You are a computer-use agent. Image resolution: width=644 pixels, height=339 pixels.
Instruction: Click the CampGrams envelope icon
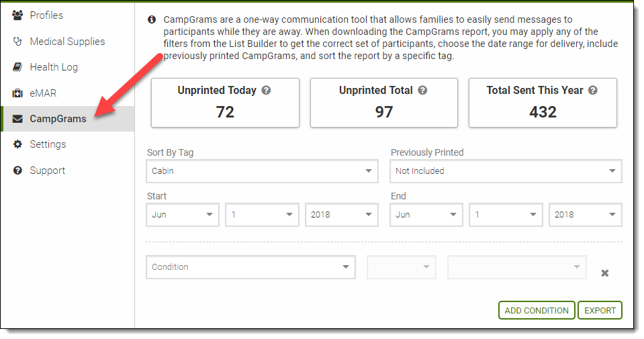pyautogui.click(x=17, y=119)
